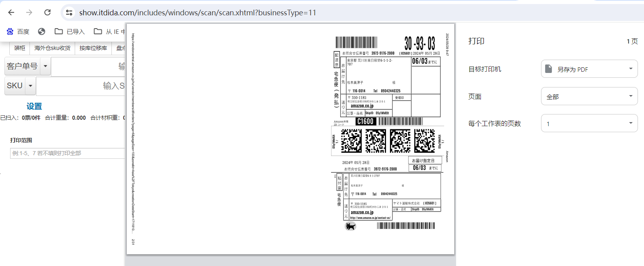The width and height of the screenshot is (644, 266).
Task: Open the 从 IE 中 bookmarks folder
Action: pos(109,31)
